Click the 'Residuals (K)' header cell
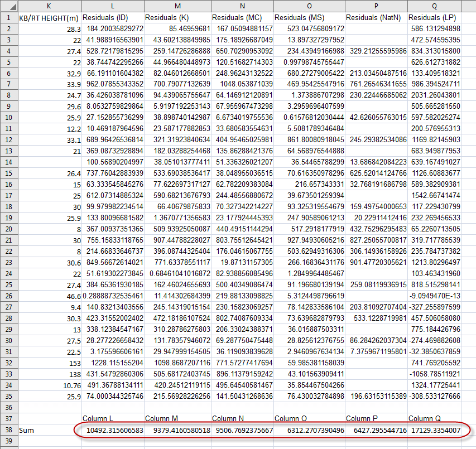This screenshot has width=476, height=449. pyautogui.click(x=177, y=18)
